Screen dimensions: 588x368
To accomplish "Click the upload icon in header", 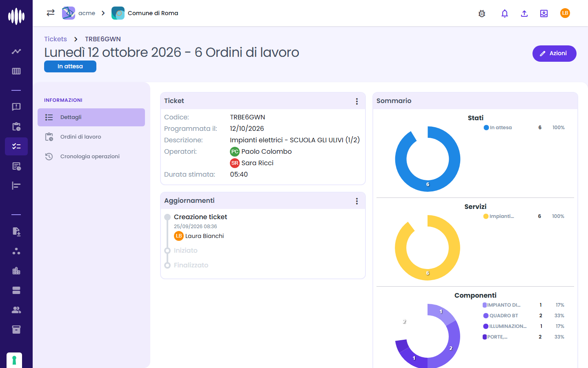I will pos(524,13).
